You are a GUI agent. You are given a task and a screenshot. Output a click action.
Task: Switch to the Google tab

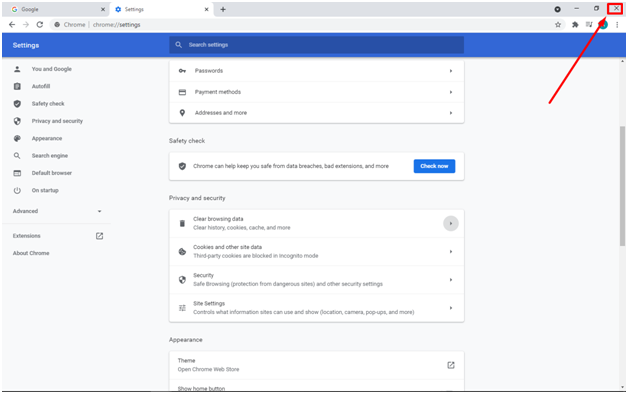pyautogui.click(x=55, y=9)
